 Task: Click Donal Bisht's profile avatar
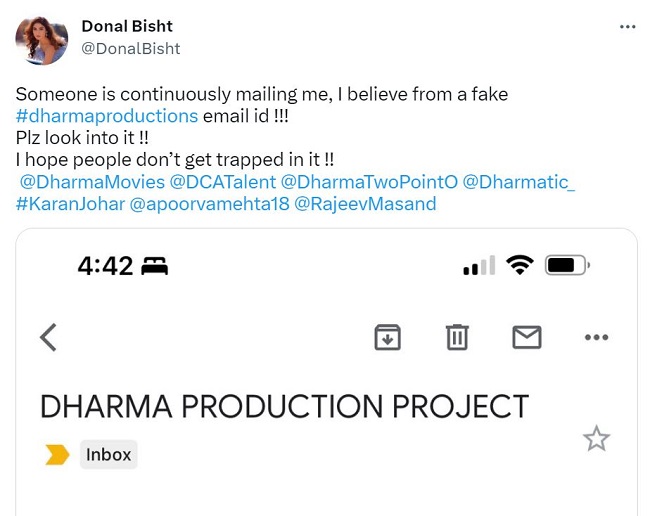point(42,41)
